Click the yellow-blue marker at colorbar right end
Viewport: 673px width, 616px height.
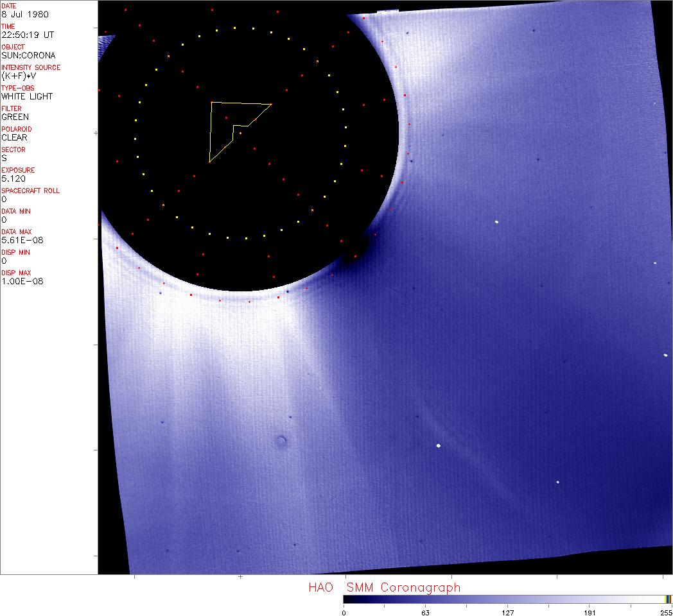pyautogui.click(x=668, y=599)
